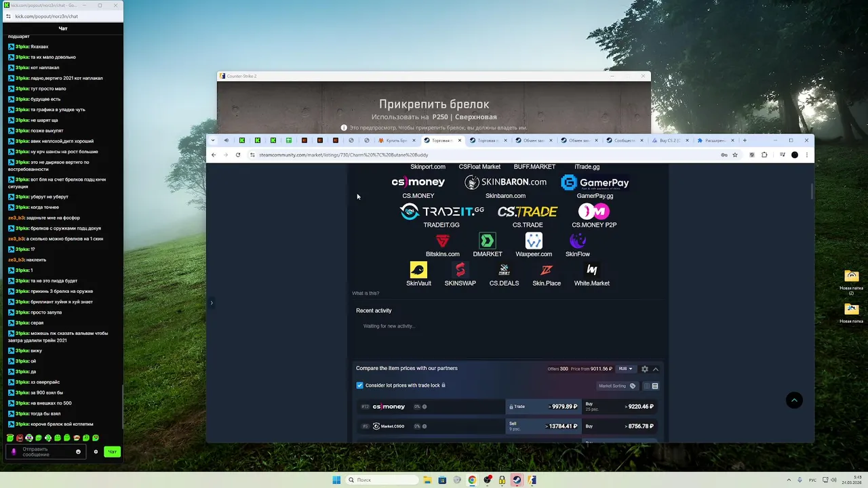Open the DMARKET icon
The width and height of the screenshot is (868, 488).
488,241
